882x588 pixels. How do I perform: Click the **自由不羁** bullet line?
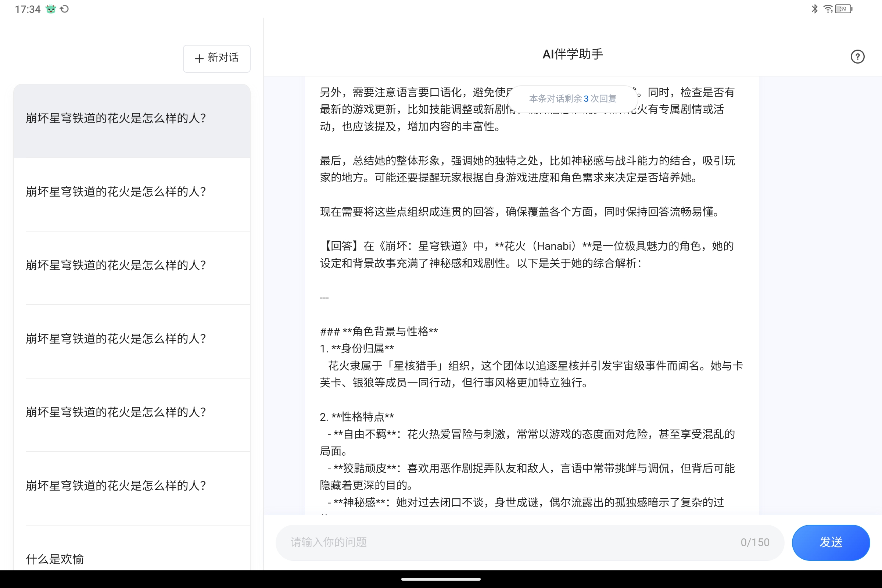(x=527, y=442)
